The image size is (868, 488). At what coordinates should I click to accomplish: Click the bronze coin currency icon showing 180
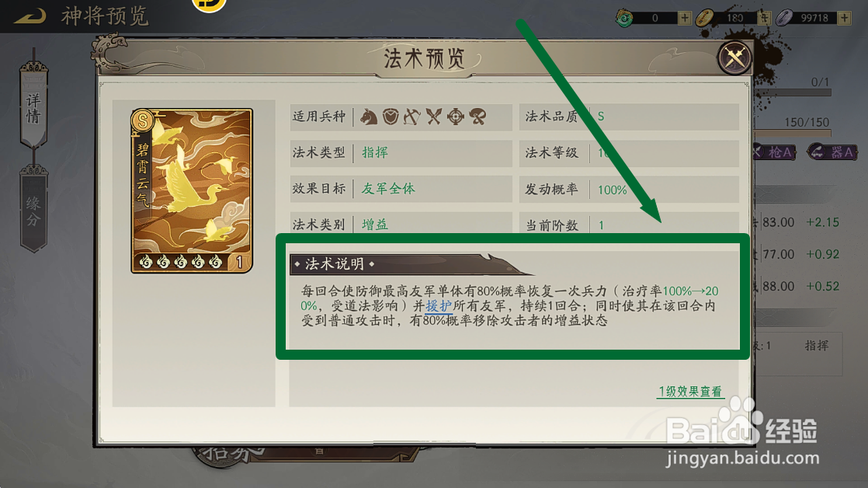(705, 18)
